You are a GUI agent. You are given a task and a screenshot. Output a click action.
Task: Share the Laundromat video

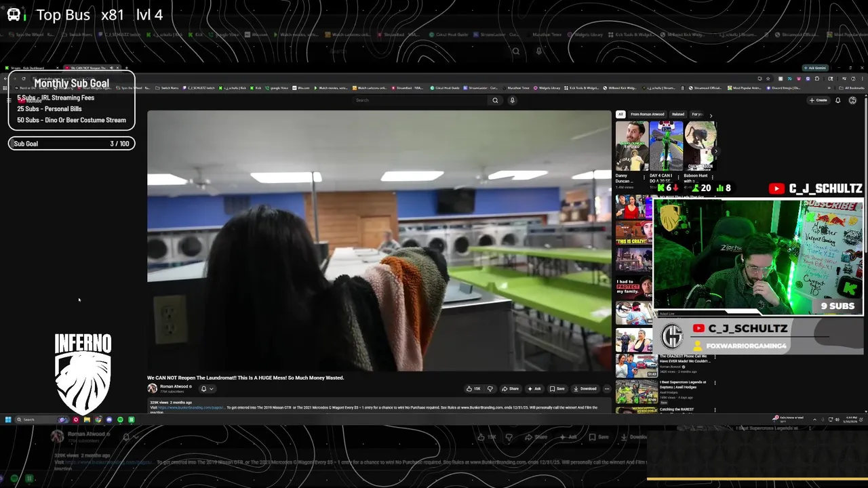click(x=510, y=388)
